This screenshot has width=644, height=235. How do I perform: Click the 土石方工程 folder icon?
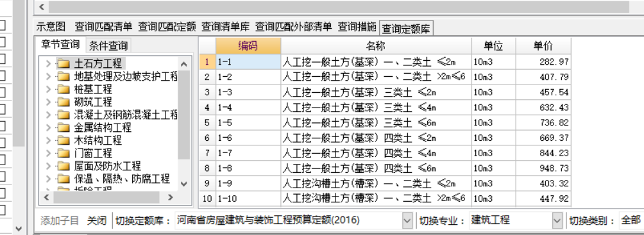[x=64, y=63]
